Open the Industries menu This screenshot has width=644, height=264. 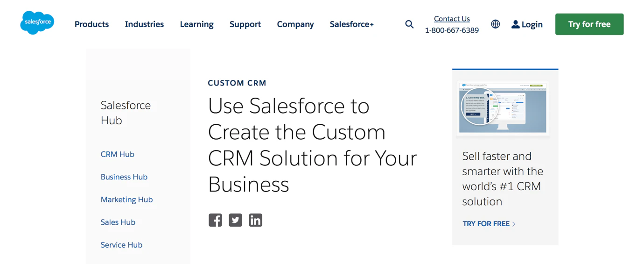click(x=144, y=24)
